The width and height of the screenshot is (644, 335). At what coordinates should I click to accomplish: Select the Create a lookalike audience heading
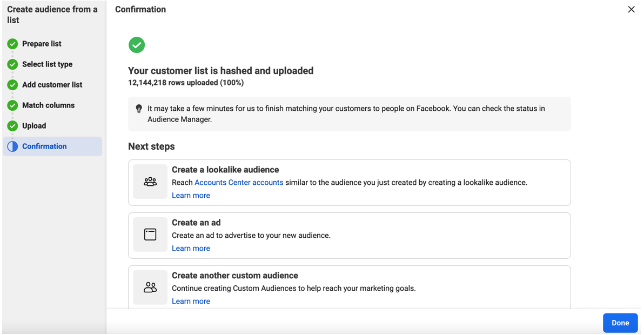[x=225, y=170]
